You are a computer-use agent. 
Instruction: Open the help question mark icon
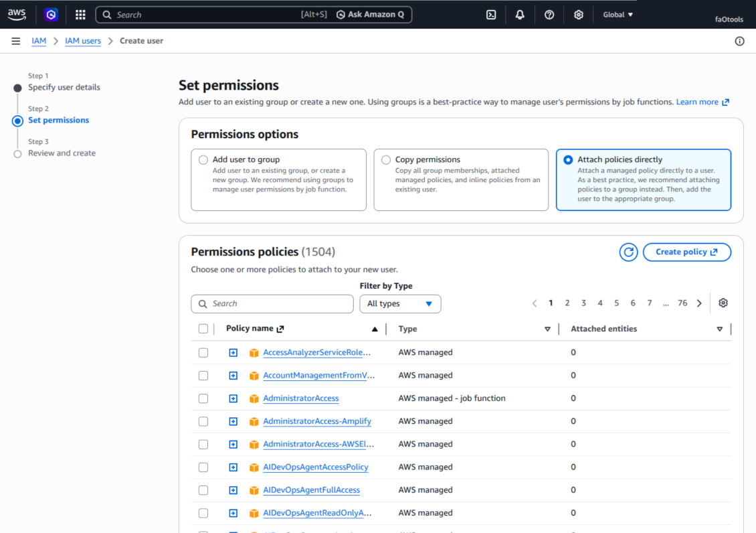point(549,15)
